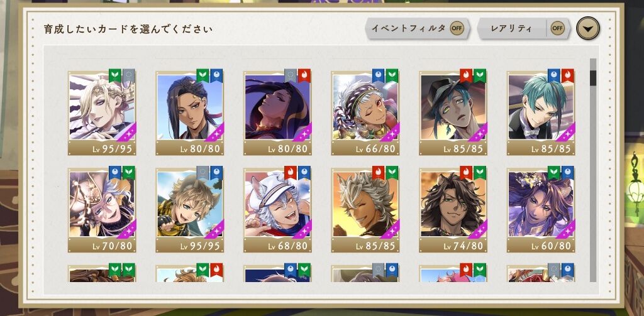
Task: Click the gray neutral icon on blond wolf-ear card
Action: pyautogui.click(x=203, y=173)
